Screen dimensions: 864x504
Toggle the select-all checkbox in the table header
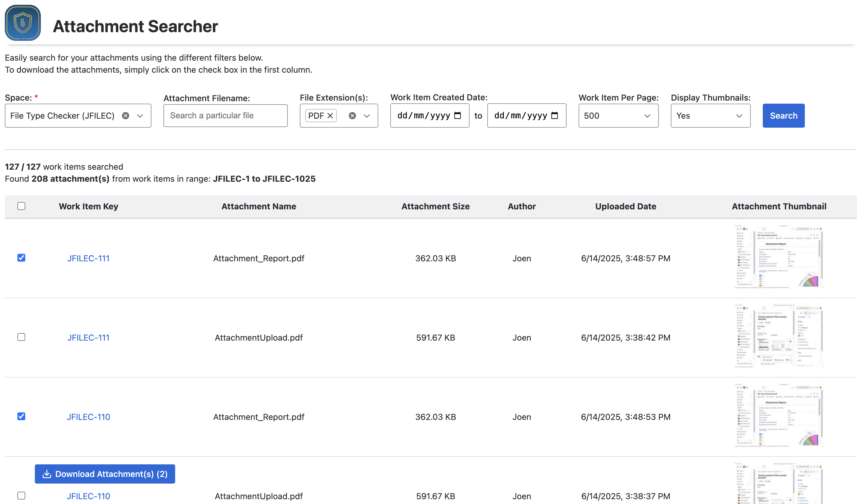pyautogui.click(x=21, y=206)
